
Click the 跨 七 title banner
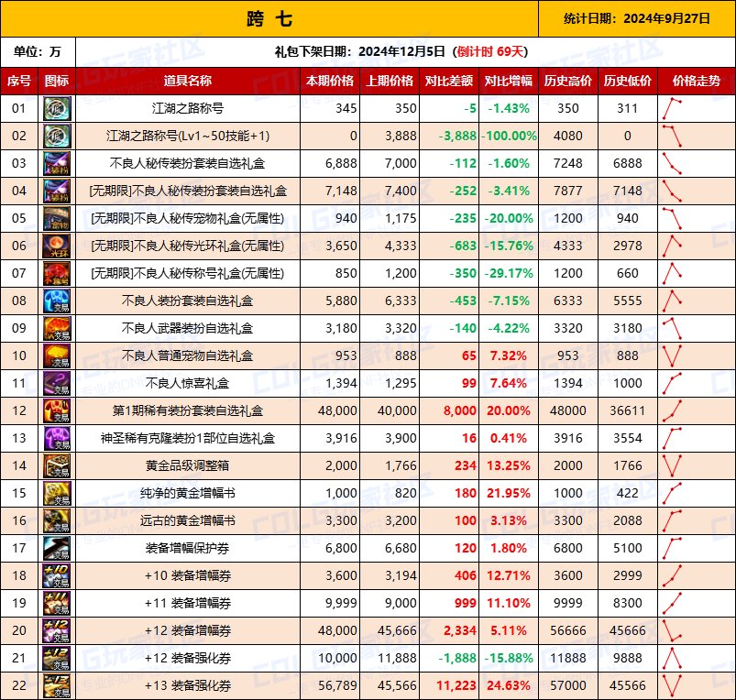pyautogui.click(x=269, y=18)
